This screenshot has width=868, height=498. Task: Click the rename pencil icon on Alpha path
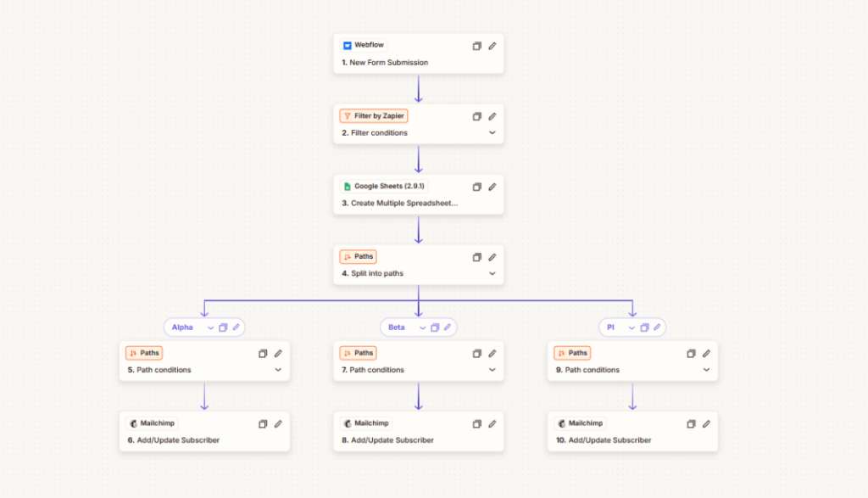click(x=236, y=327)
